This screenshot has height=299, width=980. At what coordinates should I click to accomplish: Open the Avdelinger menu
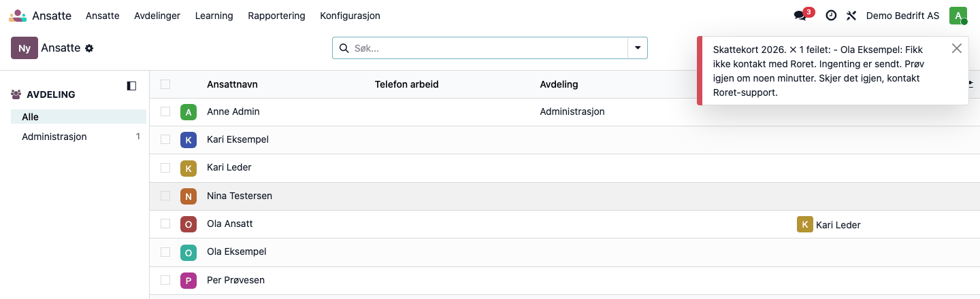point(157,16)
